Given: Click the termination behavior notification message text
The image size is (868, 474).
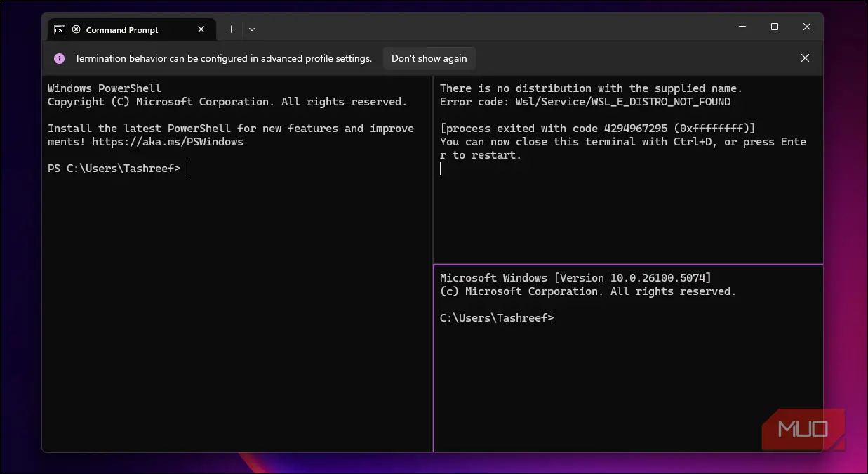Looking at the screenshot, I should (223, 59).
